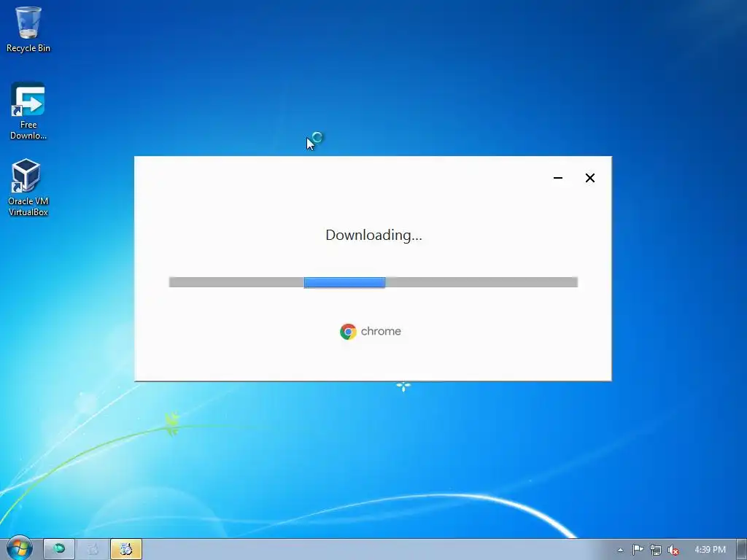Click the "Downloading..." status text
747x560 pixels.
pyautogui.click(x=373, y=236)
